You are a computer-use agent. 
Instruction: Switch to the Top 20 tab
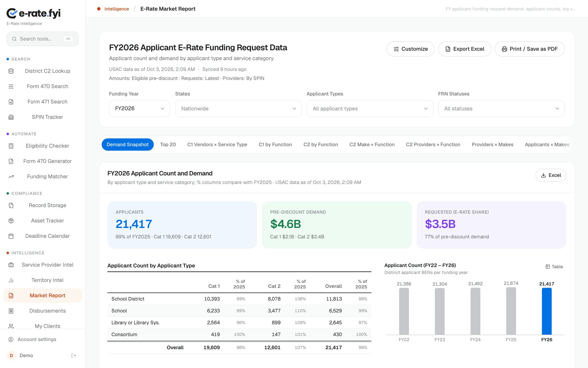pyautogui.click(x=168, y=145)
